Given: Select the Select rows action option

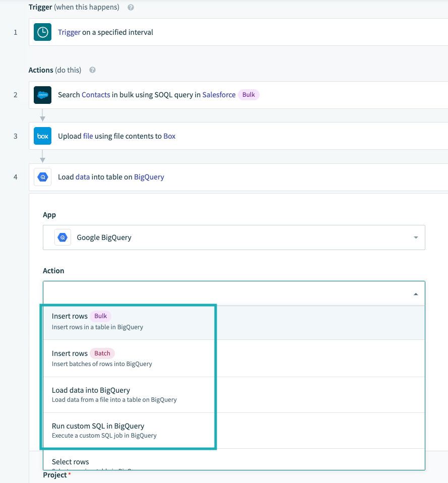Looking at the screenshot, I should coord(234,459).
